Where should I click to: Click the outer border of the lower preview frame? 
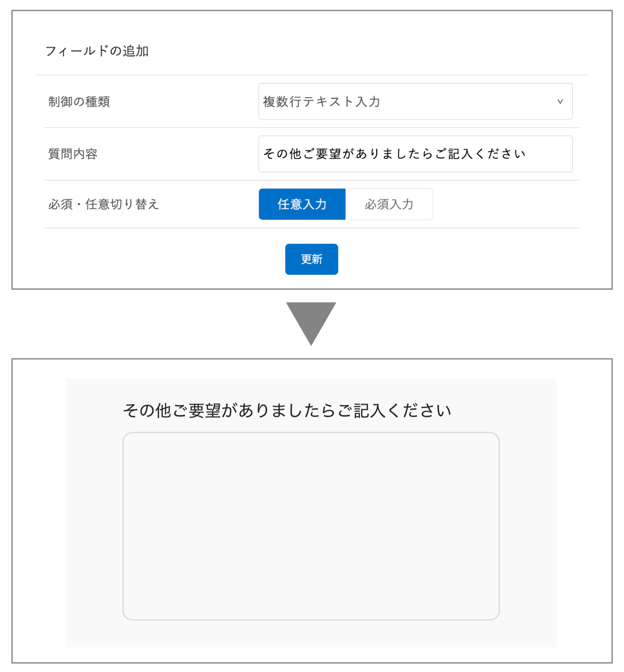(312, 359)
